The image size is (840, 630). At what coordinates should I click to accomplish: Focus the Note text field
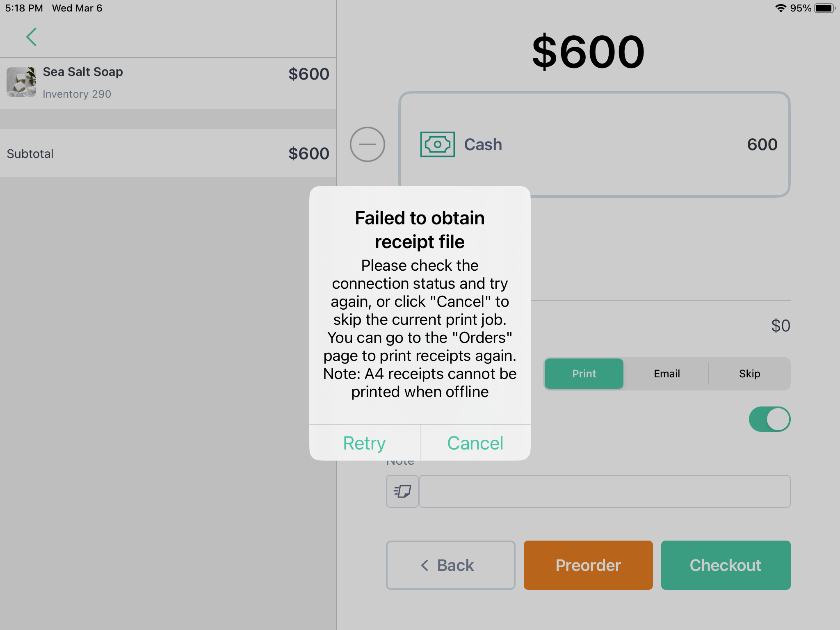(x=605, y=491)
